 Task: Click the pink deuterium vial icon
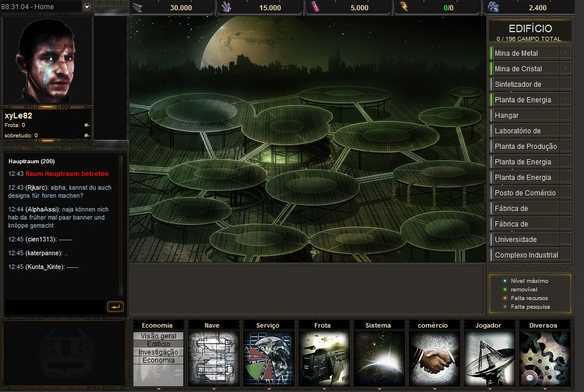316,7
